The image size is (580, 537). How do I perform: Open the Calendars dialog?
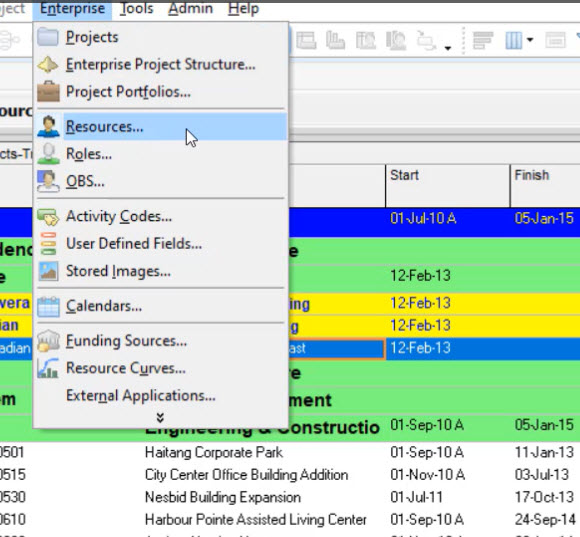pos(161,306)
